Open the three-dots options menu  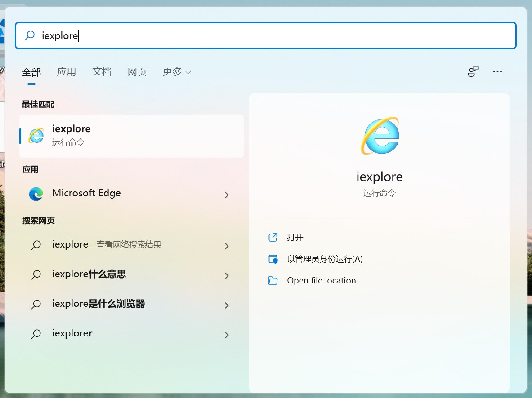[x=497, y=71]
